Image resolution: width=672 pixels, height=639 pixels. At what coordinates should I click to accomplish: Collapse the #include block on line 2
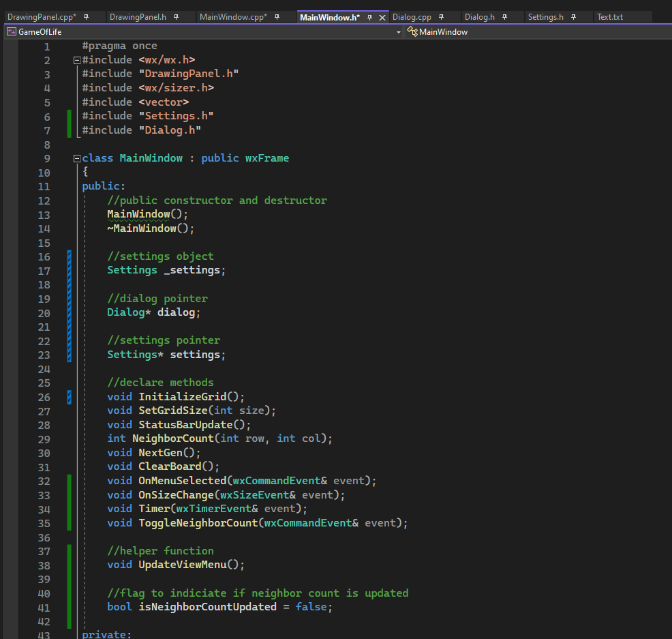coord(76,60)
